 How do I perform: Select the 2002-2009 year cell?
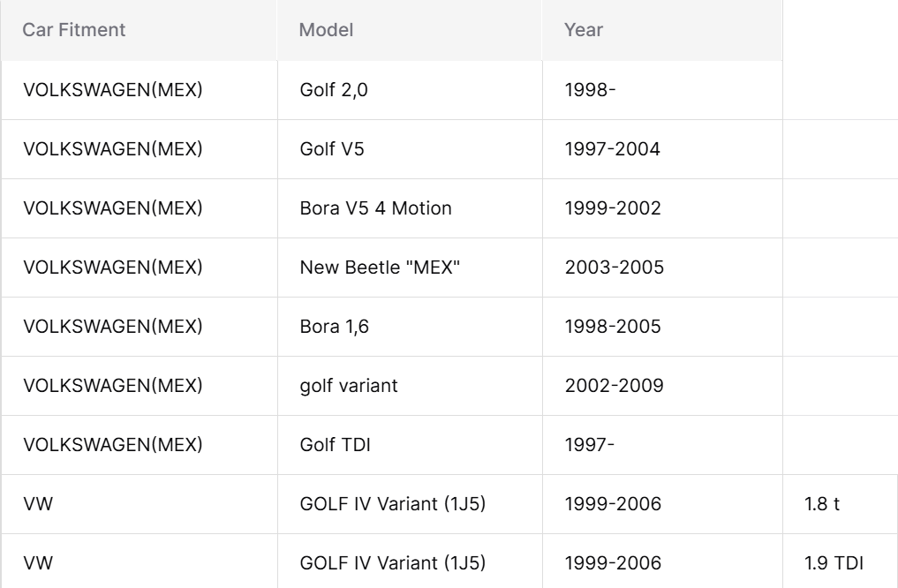[x=662, y=385]
